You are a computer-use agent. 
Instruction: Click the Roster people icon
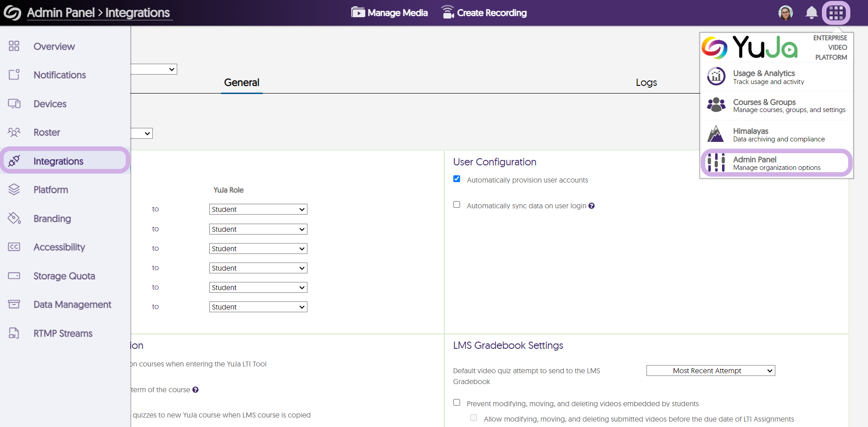coord(14,132)
